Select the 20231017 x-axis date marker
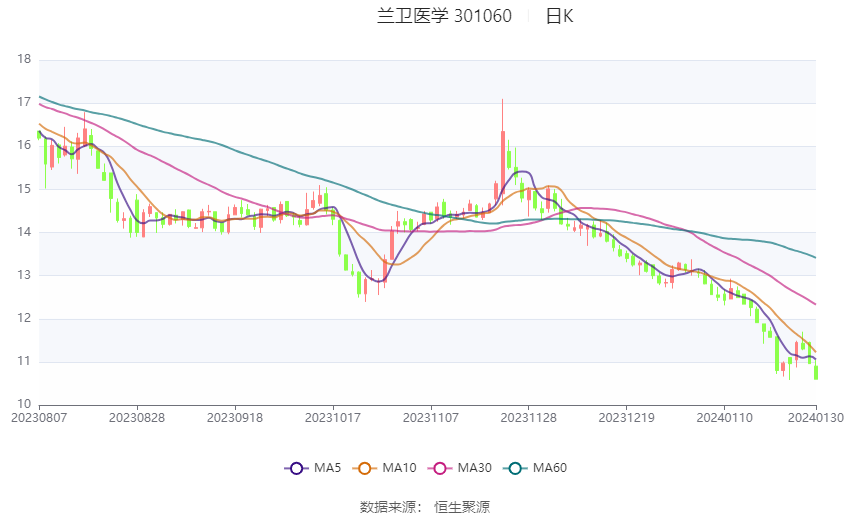Image resolution: width=850 pixels, height=517 pixels. pyautogui.click(x=333, y=418)
